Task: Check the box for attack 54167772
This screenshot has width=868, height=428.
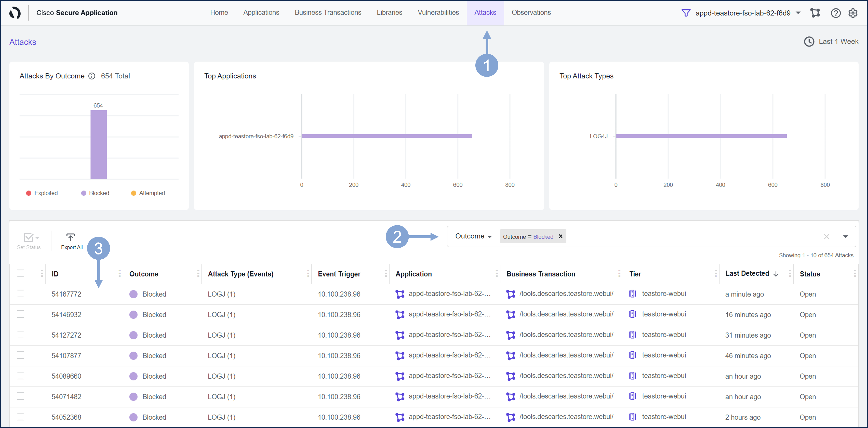Action: (20, 293)
